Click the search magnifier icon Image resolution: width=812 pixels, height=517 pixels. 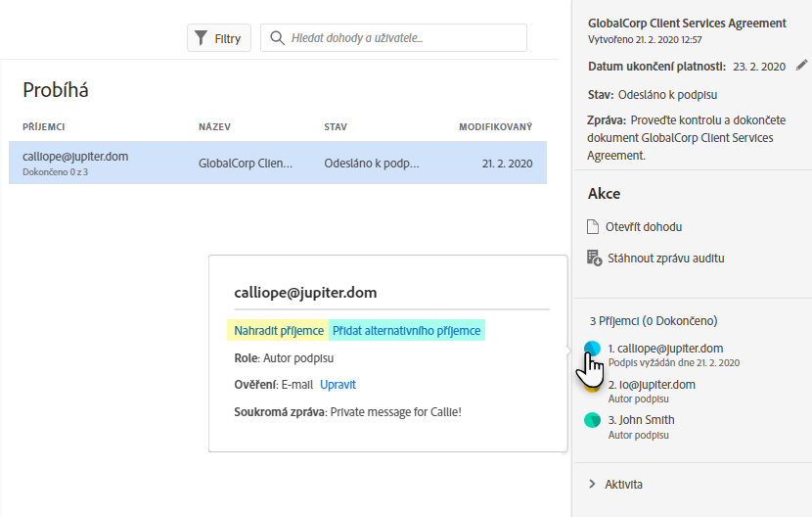coord(277,38)
